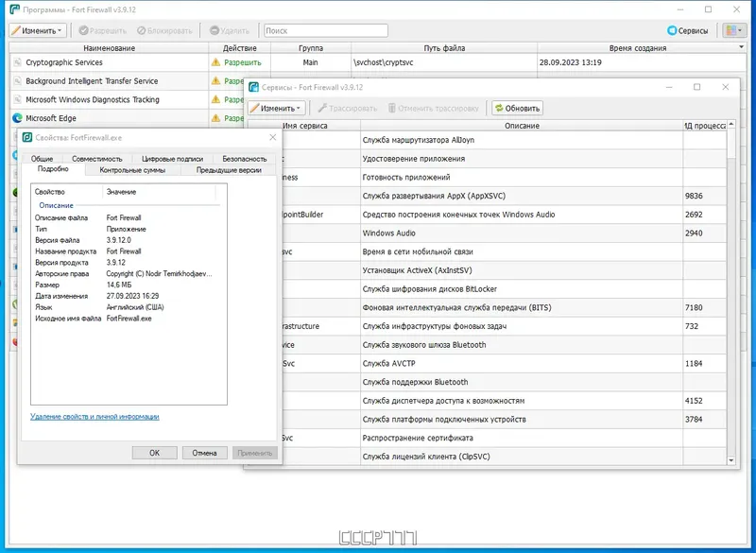Sort by the ИД процесса column

click(x=705, y=126)
